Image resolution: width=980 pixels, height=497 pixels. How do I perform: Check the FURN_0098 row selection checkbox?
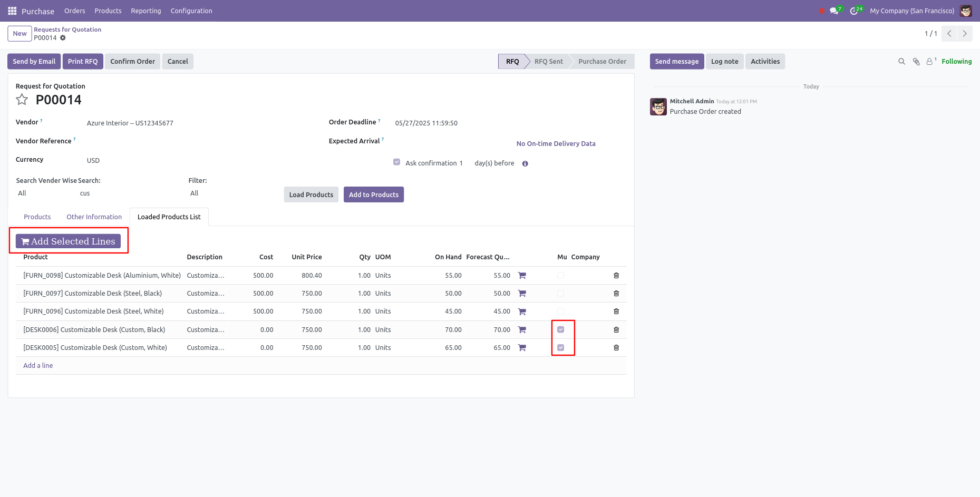(560, 276)
